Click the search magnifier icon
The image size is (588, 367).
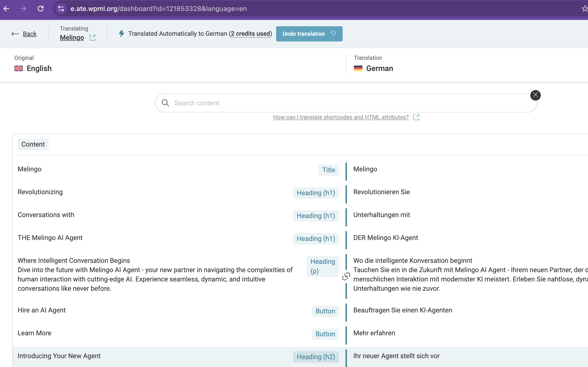(x=165, y=103)
